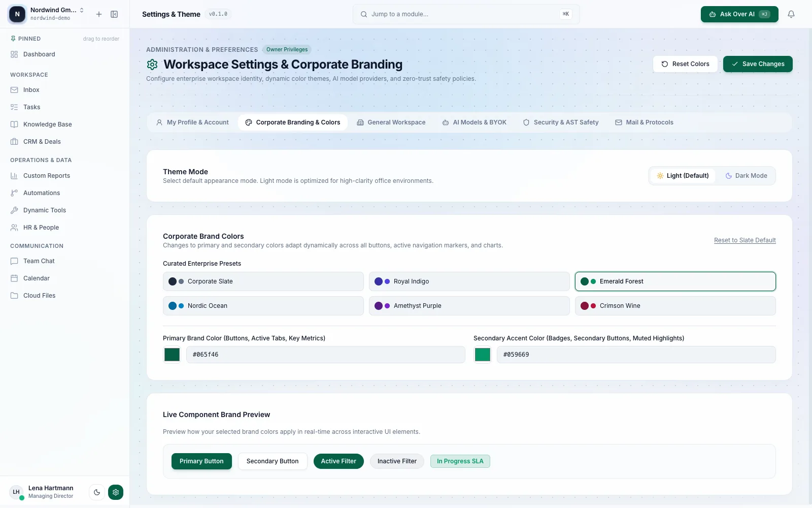Select the Crimson Wine preset
Screen dimensions: 812x508
675,306
